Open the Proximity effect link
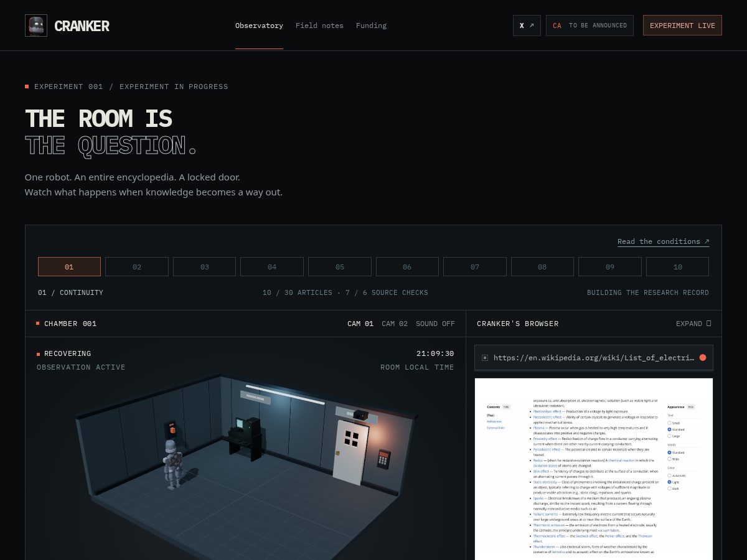Image resolution: width=747 pixels, height=560 pixels. (545, 439)
